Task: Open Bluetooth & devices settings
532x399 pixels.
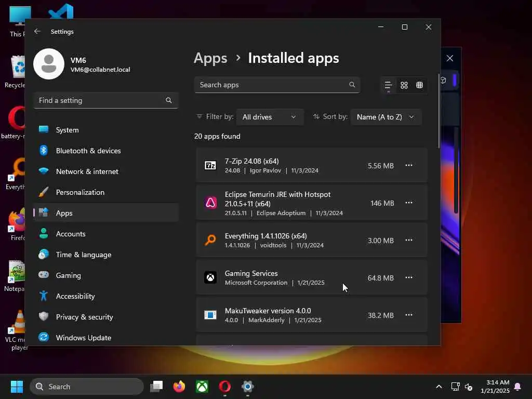Action: point(106,151)
